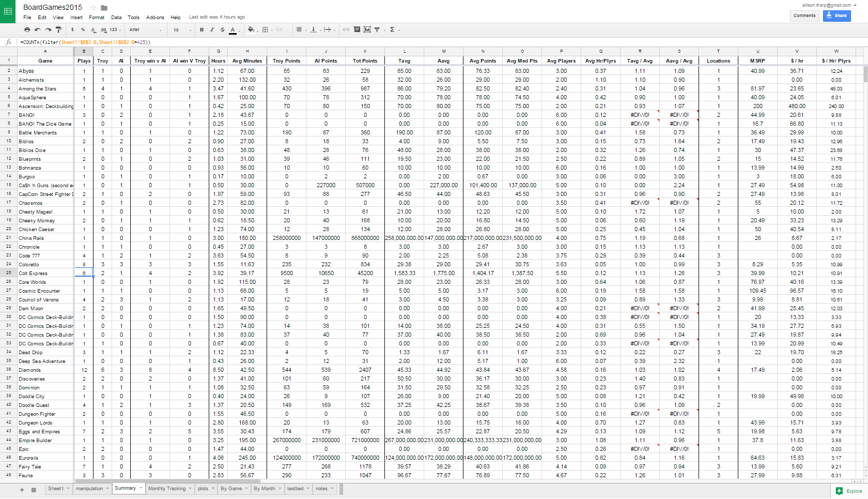
Task: Click the blue Share button
Action: pyautogui.click(x=837, y=16)
